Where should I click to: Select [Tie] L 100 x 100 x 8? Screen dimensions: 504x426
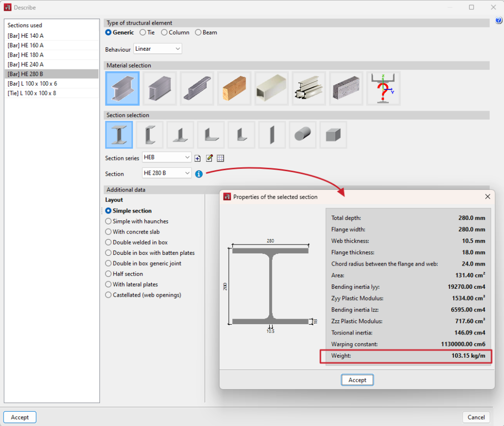(x=52, y=93)
